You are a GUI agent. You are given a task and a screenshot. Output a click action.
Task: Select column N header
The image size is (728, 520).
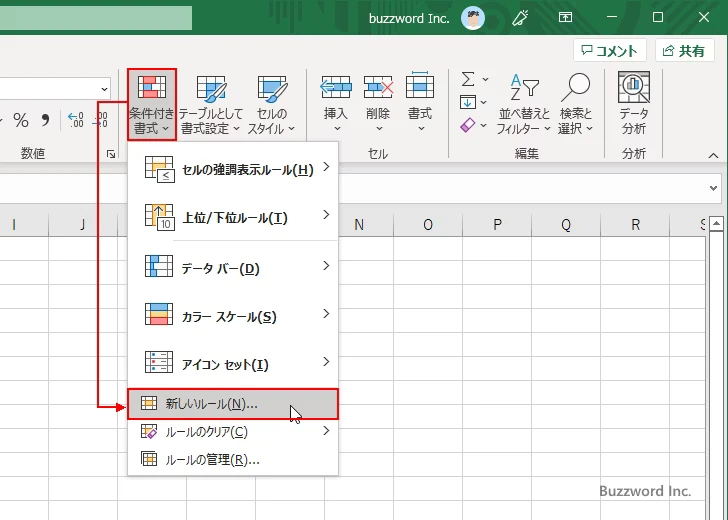click(359, 225)
